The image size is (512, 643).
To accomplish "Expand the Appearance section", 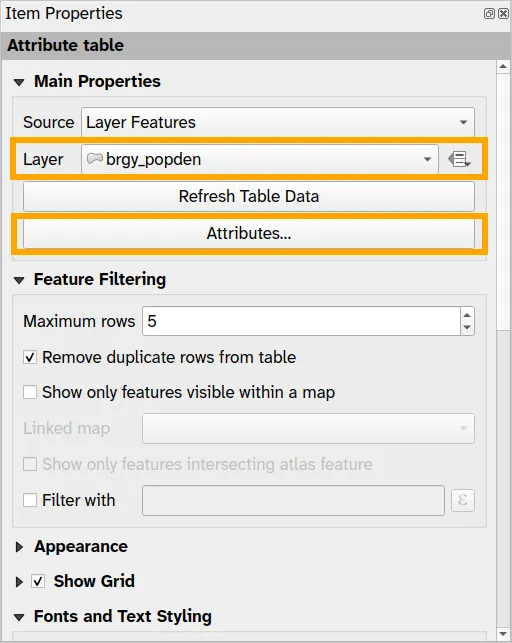I will (19, 547).
